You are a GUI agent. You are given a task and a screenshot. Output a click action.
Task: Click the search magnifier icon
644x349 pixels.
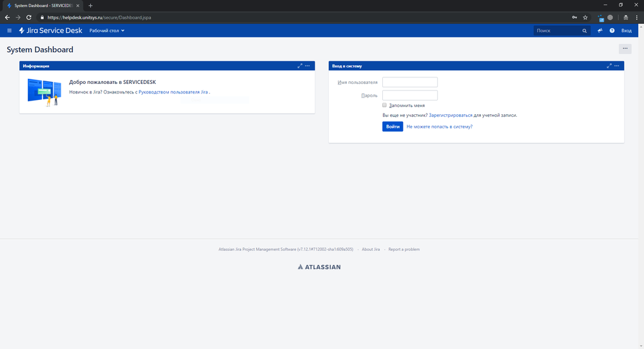pyautogui.click(x=585, y=31)
